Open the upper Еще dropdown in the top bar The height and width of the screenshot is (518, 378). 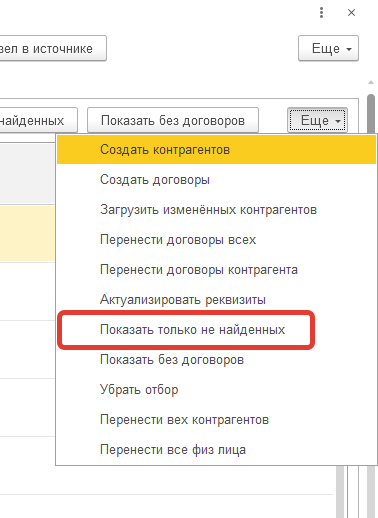328,48
